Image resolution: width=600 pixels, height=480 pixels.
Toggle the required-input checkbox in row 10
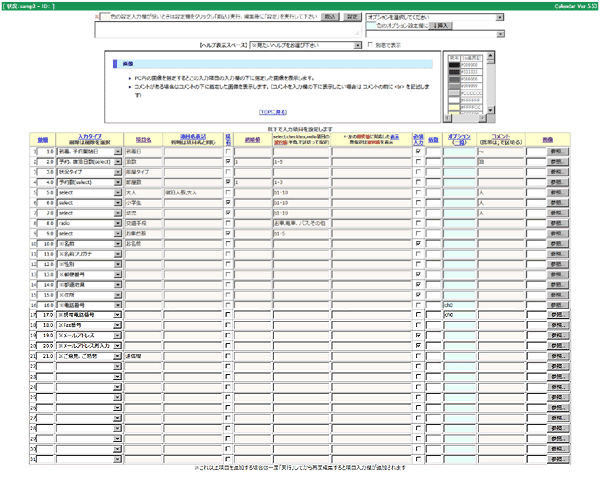[418, 243]
